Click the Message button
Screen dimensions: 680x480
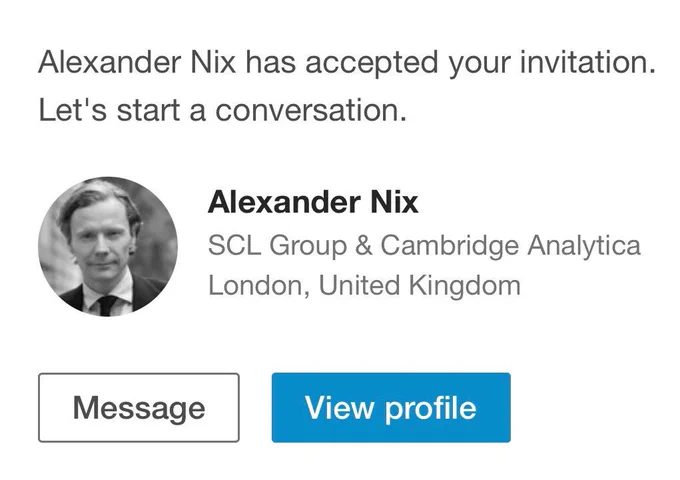[x=139, y=408]
